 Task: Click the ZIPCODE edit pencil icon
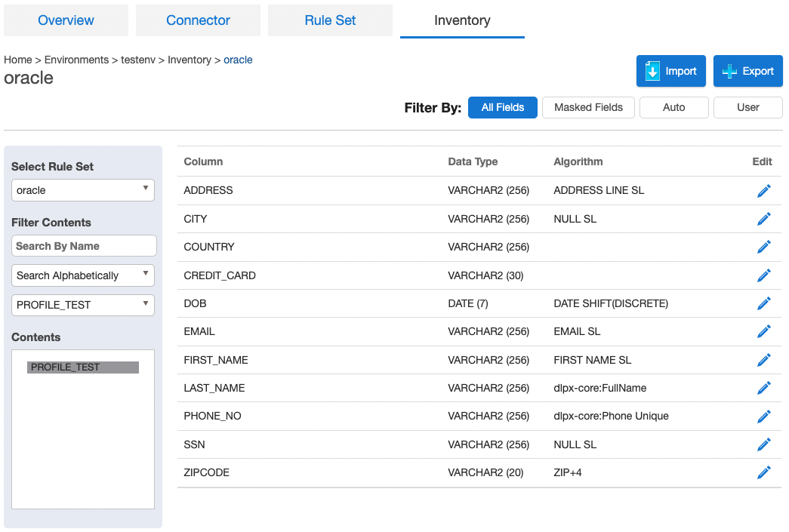pyautogui.click(x=763, y=472)
